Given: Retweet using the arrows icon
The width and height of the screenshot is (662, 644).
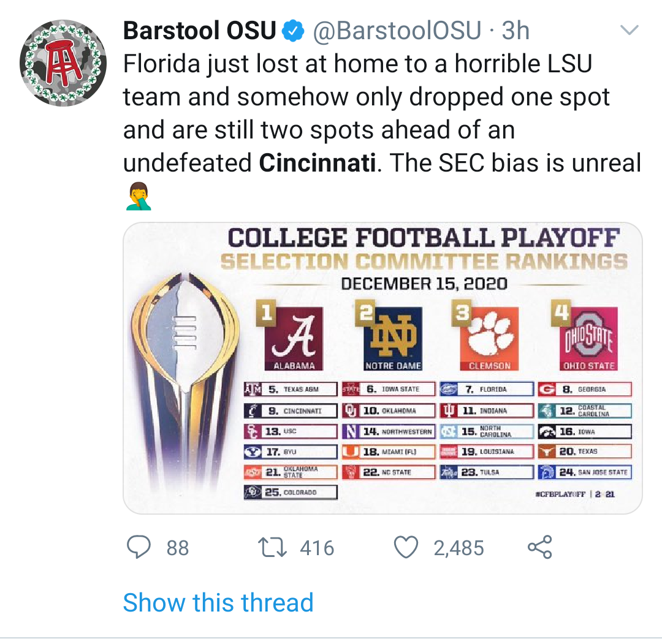Looking at the screenshot, I should click(272, 547).
